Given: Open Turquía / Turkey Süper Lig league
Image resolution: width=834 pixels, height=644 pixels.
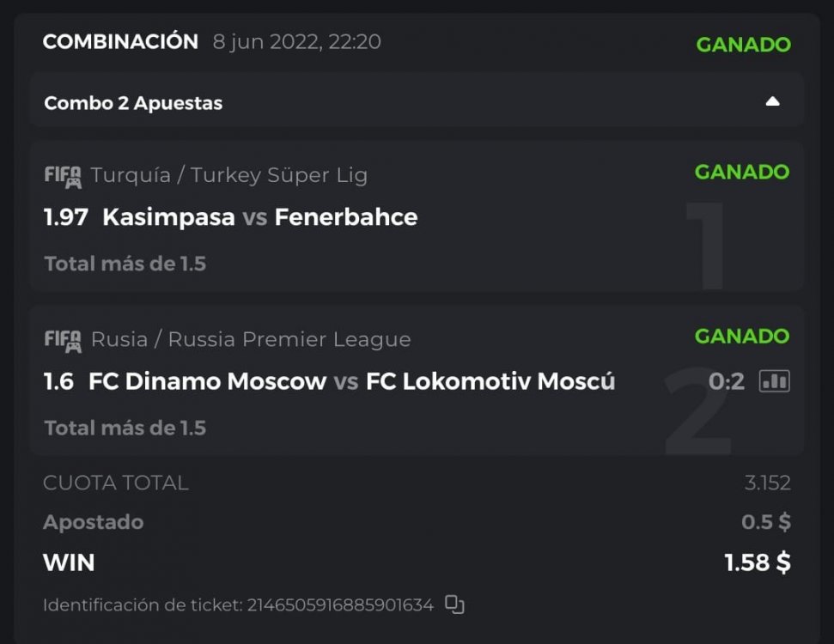Looking at the screenshot, I should [x=228, y=175].
